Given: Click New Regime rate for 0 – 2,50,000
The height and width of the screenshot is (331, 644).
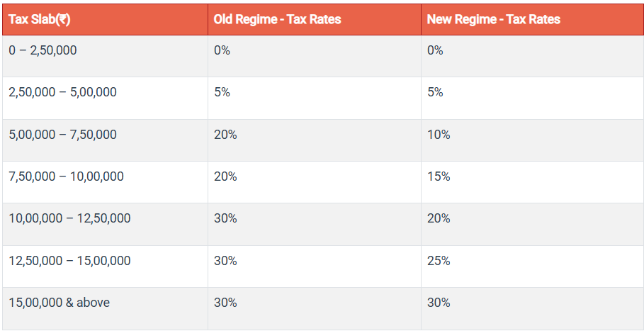Looking at the screenshot, I should click(435, 51).
